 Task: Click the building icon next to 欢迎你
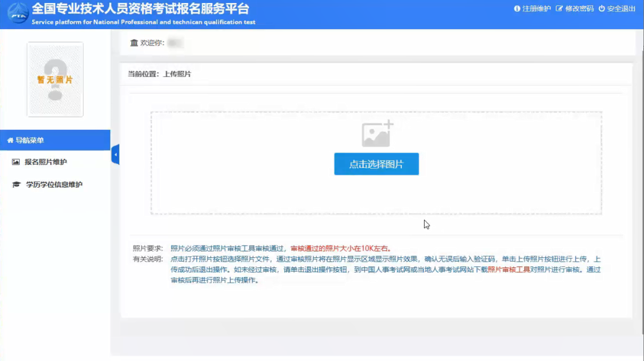pyautogui.click(x=134, y=43)
